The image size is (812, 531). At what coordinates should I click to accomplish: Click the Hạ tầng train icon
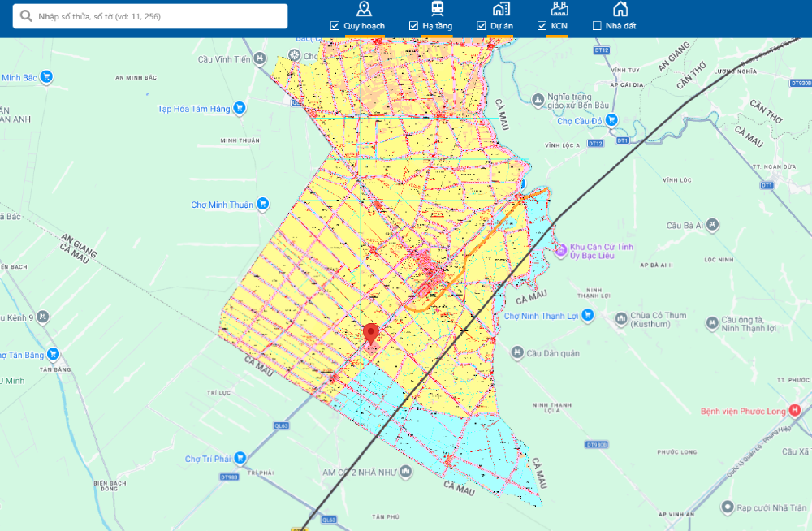(437, 9)
